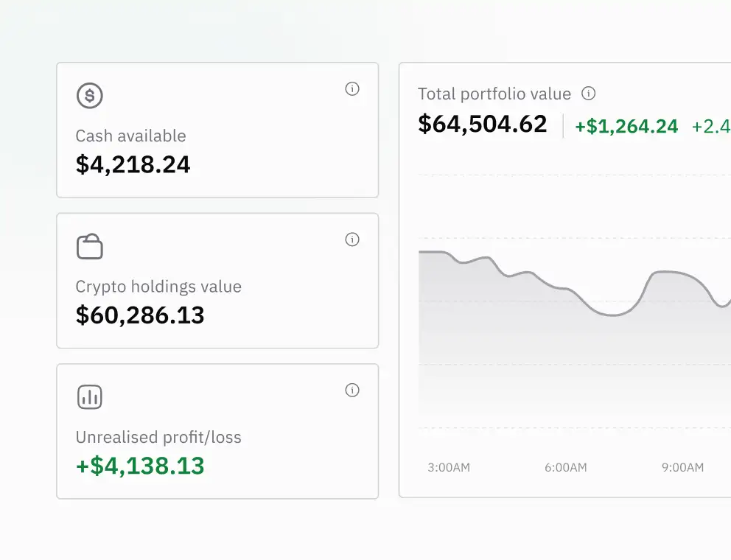Click the +$1,264.24 gain figure

click(626, 126)
